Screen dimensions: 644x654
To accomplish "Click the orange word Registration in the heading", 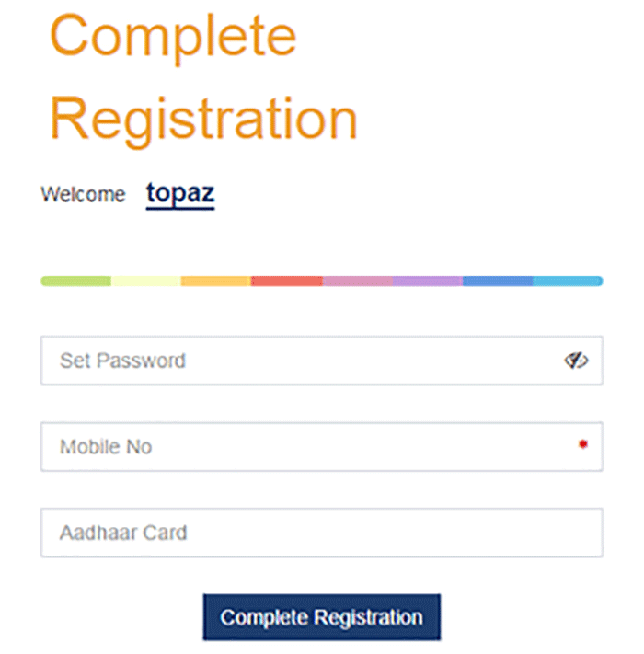I will [203, 120].
